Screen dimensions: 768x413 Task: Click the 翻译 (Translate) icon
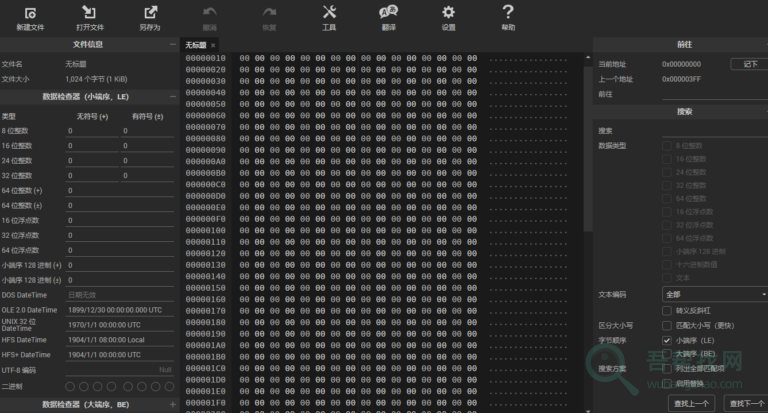[x=388, y=13]
